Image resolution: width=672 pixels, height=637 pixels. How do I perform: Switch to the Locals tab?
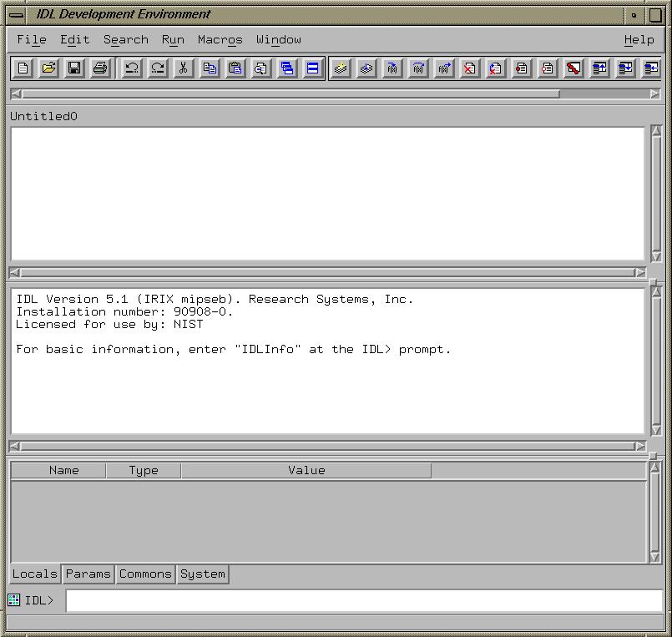tap(35, 574)
